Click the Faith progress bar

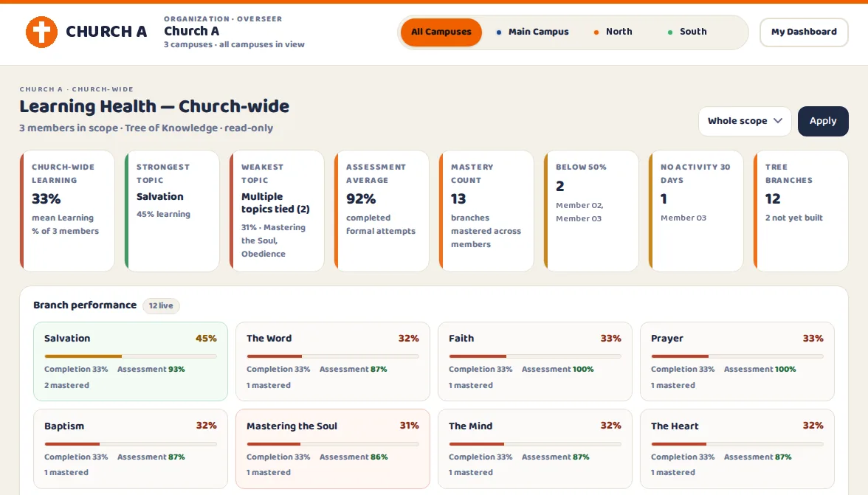[x=534, y=356]
